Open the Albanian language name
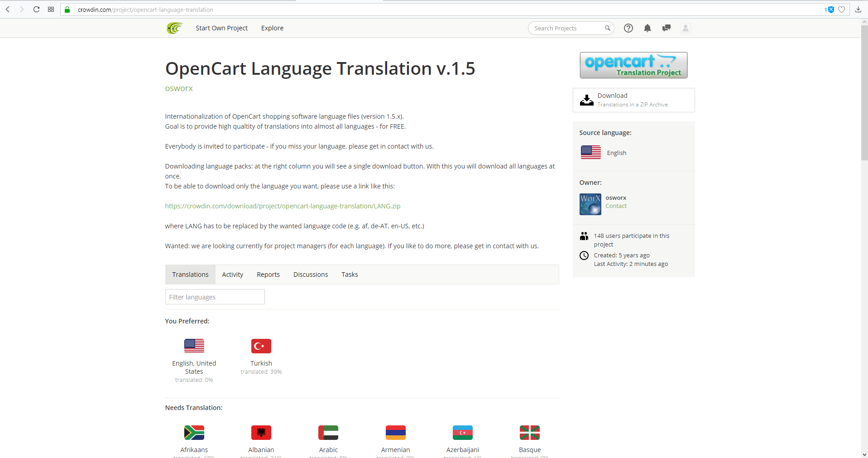 tap(261, 450)
